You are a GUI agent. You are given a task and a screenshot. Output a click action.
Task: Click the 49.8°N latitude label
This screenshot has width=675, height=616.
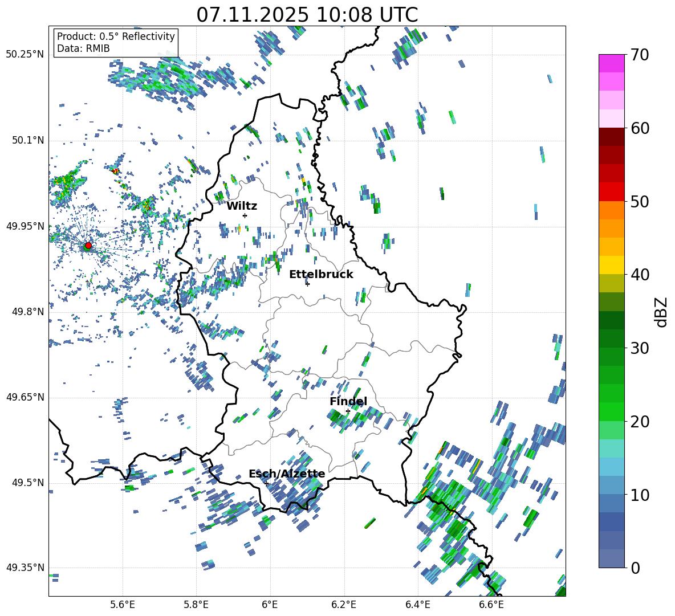click(x=28, y=312)
